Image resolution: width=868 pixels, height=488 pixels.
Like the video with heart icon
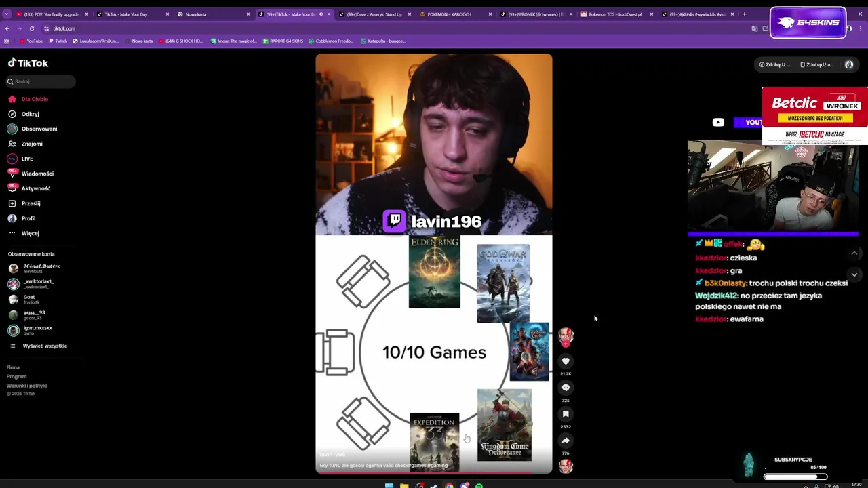[566, 361]
